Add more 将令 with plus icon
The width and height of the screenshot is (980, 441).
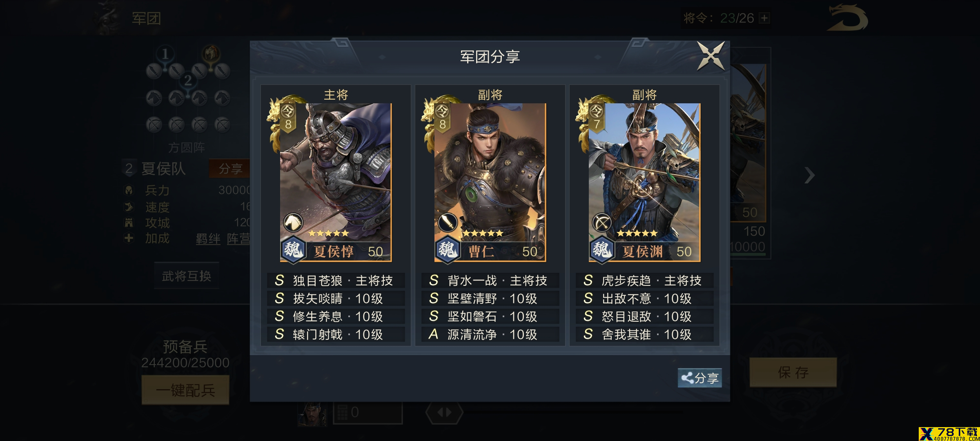click(x=764, y=18)
